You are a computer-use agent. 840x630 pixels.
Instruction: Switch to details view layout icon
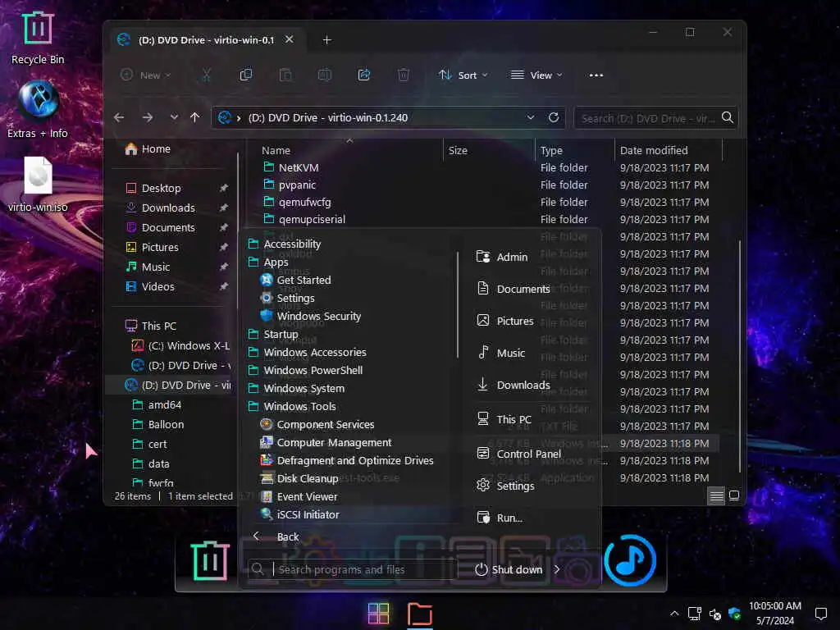(716, 495)
